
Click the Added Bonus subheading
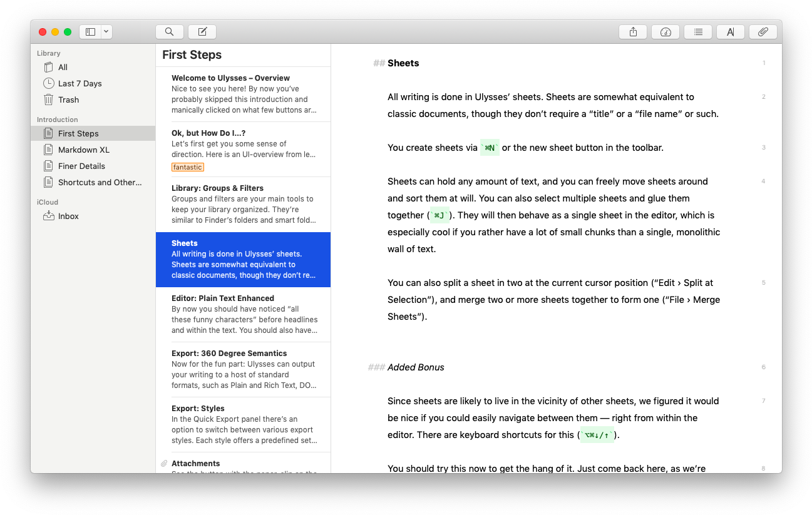click(x=416, y=367)
